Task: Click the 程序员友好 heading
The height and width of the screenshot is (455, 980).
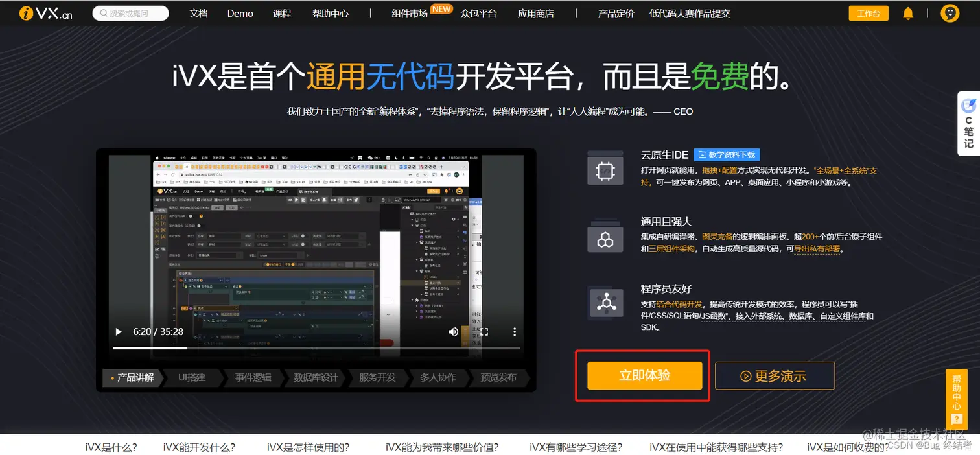Action: tap(667, 288)
